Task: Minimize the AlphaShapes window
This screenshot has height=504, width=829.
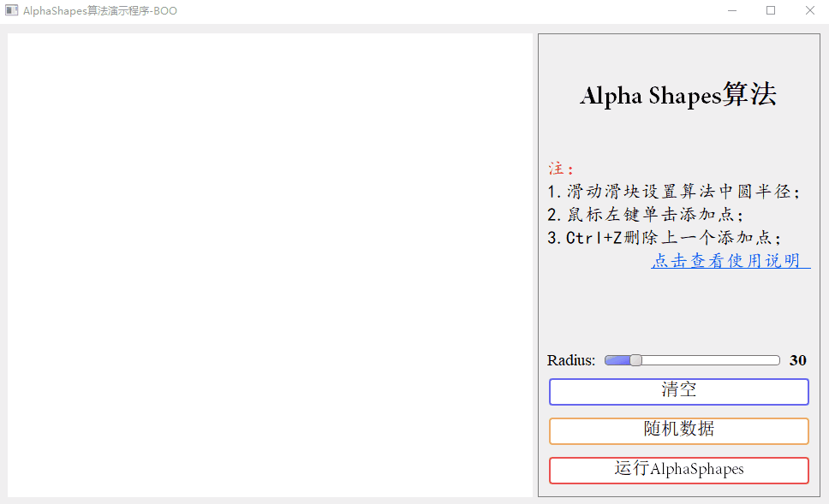Action: 731,10
